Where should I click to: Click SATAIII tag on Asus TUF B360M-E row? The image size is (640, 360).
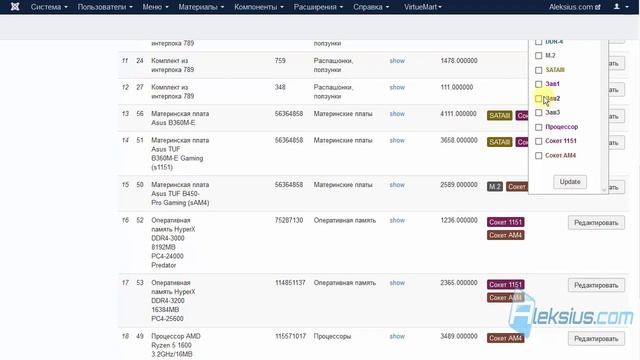pyautogui.click(x=500, y=142)
